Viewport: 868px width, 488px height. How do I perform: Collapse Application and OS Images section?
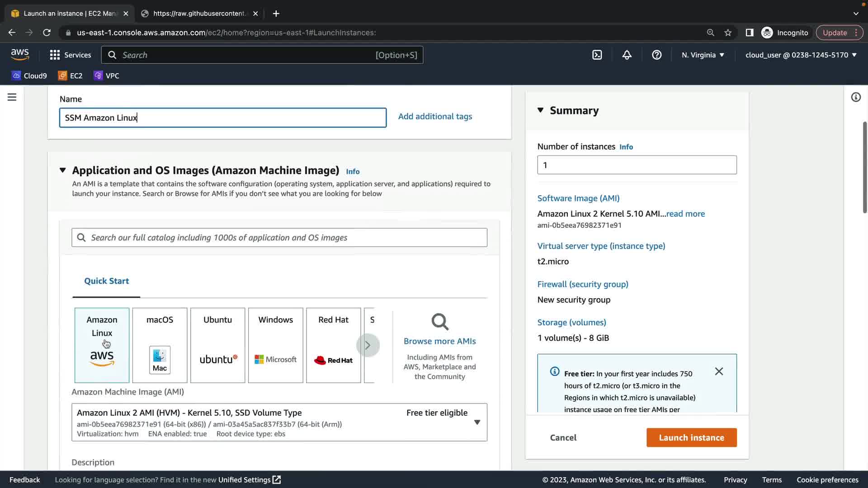pos(63,170)
